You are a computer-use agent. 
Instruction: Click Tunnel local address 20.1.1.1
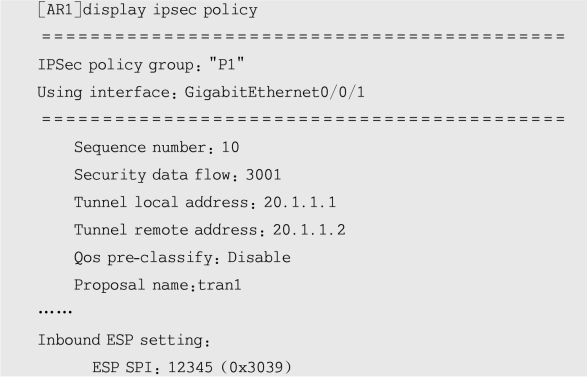(300, 203)
